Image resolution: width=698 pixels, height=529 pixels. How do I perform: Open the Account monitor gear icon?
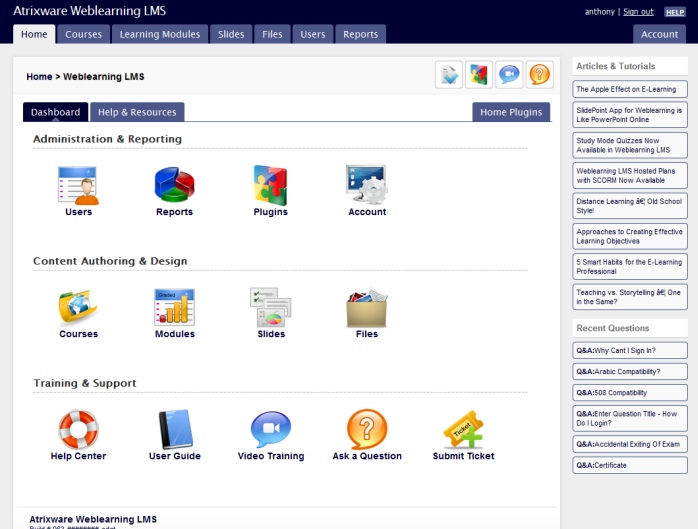367,185
